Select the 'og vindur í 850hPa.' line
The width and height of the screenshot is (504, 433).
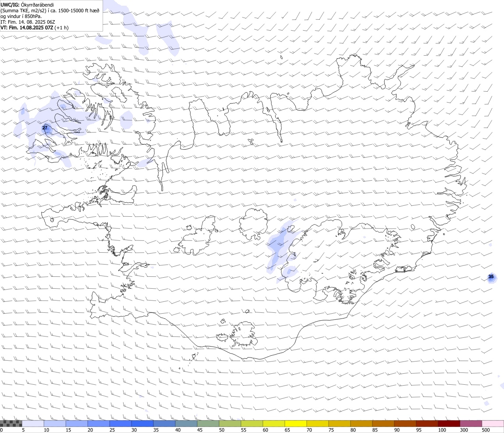(x=21, y=16)
